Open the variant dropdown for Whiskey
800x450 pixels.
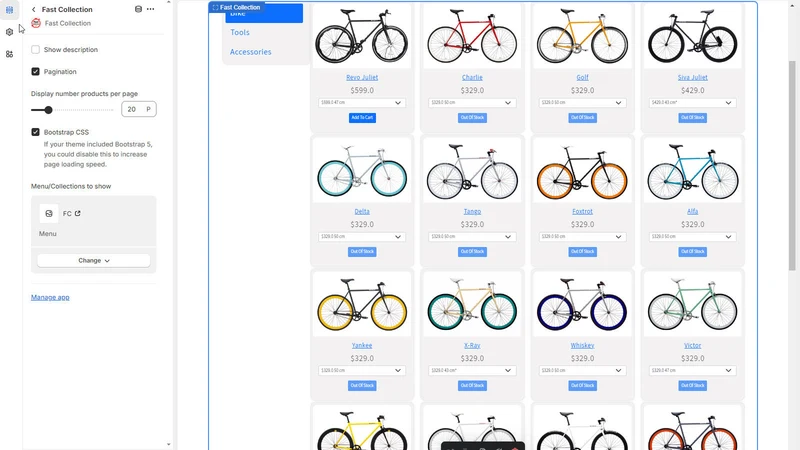582,370
